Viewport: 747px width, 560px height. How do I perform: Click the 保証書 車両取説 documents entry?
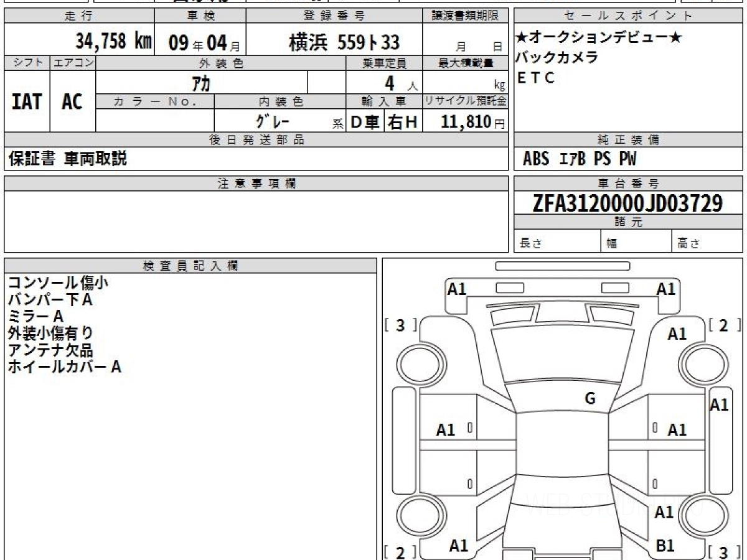[x=67, y=159]
